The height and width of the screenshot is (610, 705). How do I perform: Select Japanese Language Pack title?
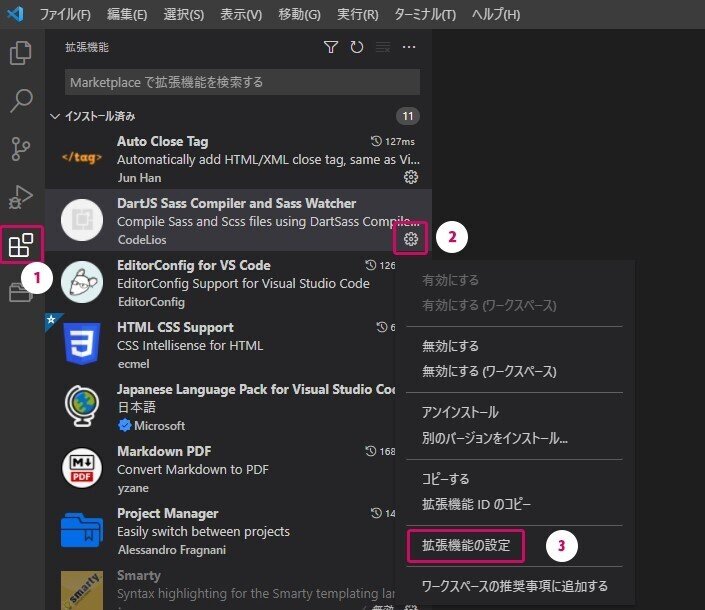point(256,389)
